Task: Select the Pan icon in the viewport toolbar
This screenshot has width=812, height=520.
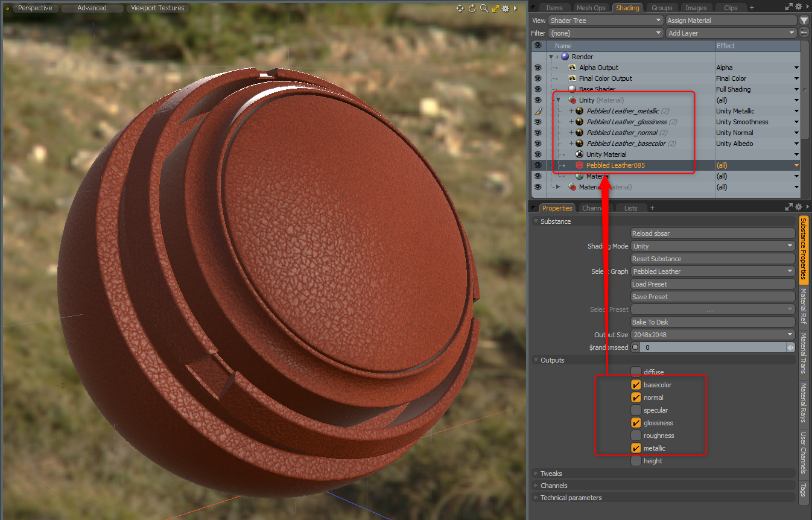Action: (x=460, y=8)
